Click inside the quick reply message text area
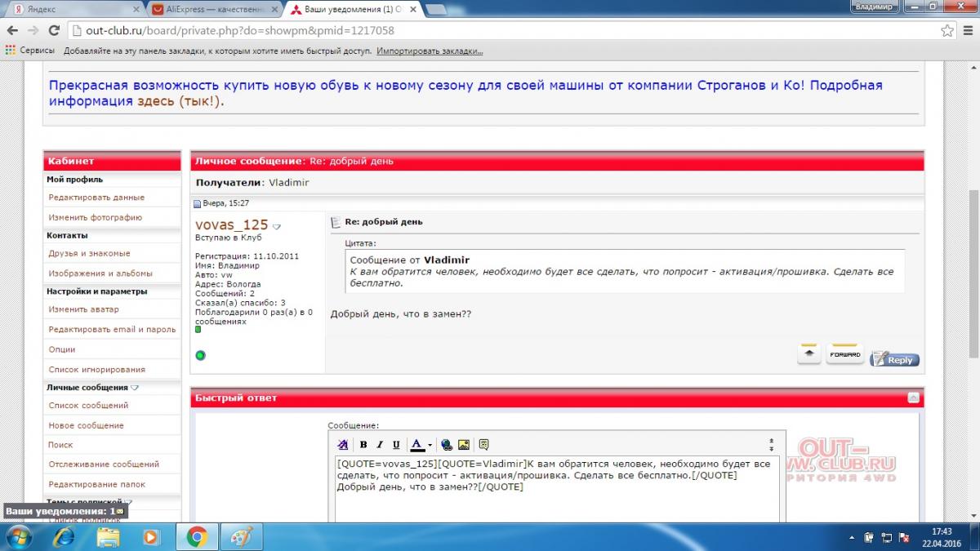980x551 pixels. coord(557,488)
